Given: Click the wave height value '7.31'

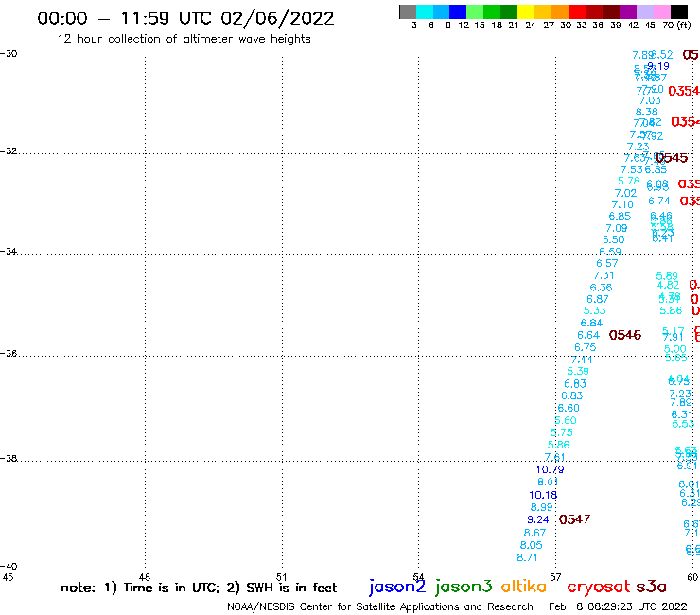Looking at the screenshot, I should pos(604,275).
